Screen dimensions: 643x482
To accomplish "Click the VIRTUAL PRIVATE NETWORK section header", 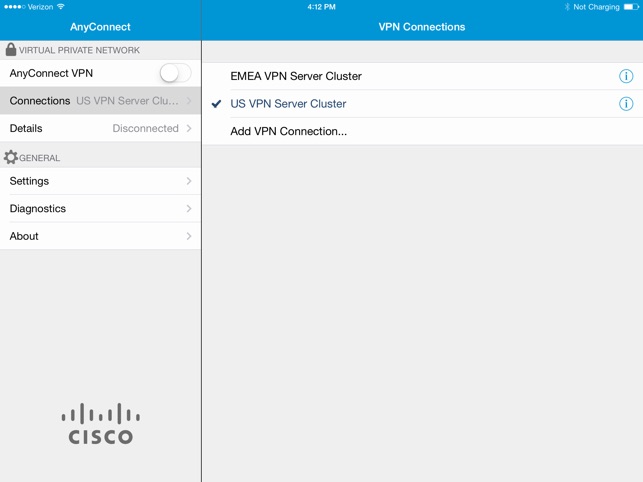I will (x=79, y=50).
